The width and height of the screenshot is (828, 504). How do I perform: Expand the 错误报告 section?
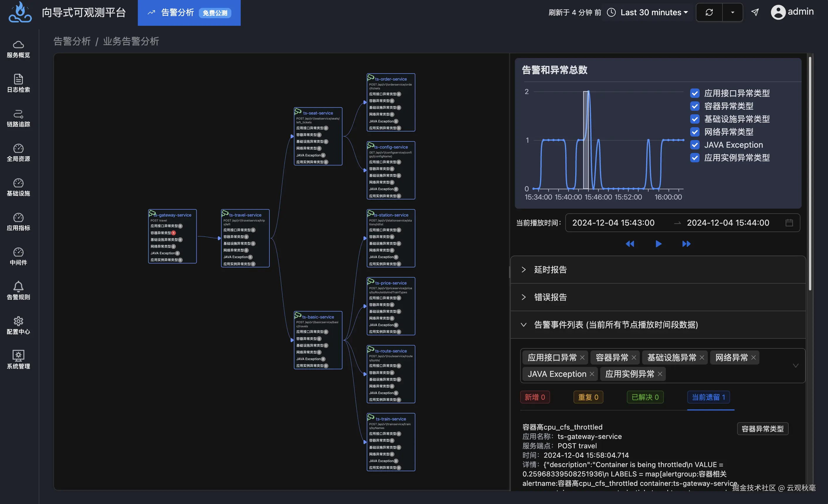pos(550,297)
